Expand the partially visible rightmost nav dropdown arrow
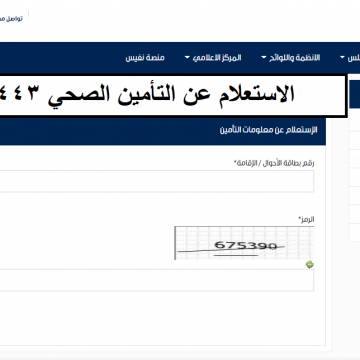The width and height of the screenshot is (360, 360). (342, 58)
